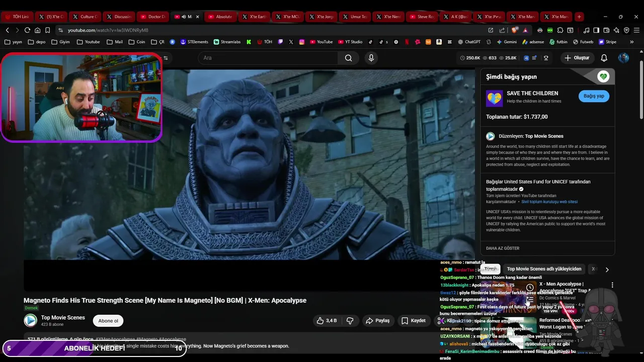
Task: Click the Bağış yap donate button
Action: click(594, 96)
